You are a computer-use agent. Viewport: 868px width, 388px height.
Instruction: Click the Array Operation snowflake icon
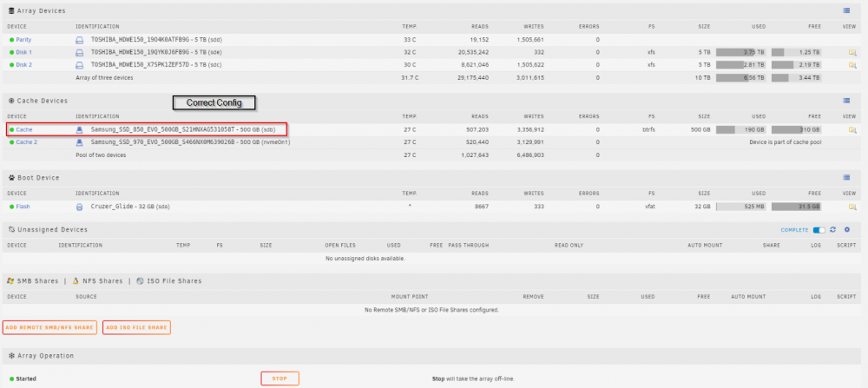tap(11, 355)
